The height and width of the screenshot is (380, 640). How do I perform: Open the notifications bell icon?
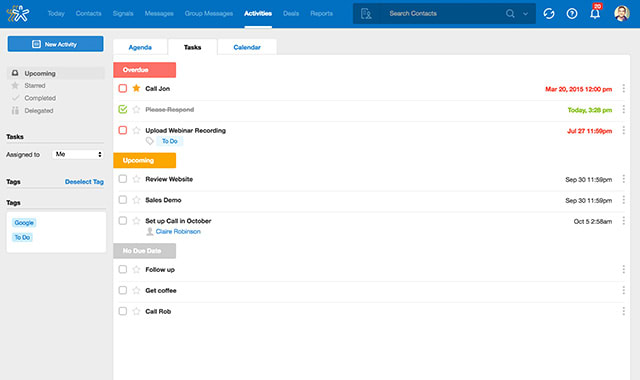[x=595, y=13]
